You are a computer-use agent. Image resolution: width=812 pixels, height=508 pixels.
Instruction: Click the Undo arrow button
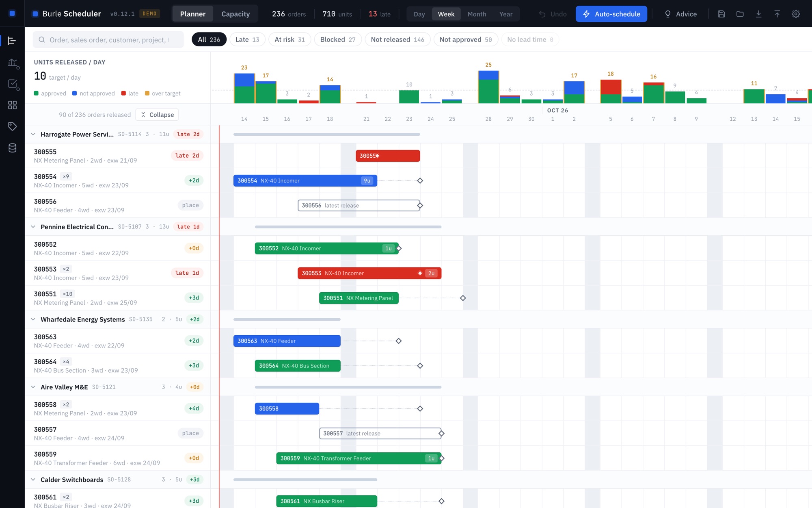tap(553, 14)
